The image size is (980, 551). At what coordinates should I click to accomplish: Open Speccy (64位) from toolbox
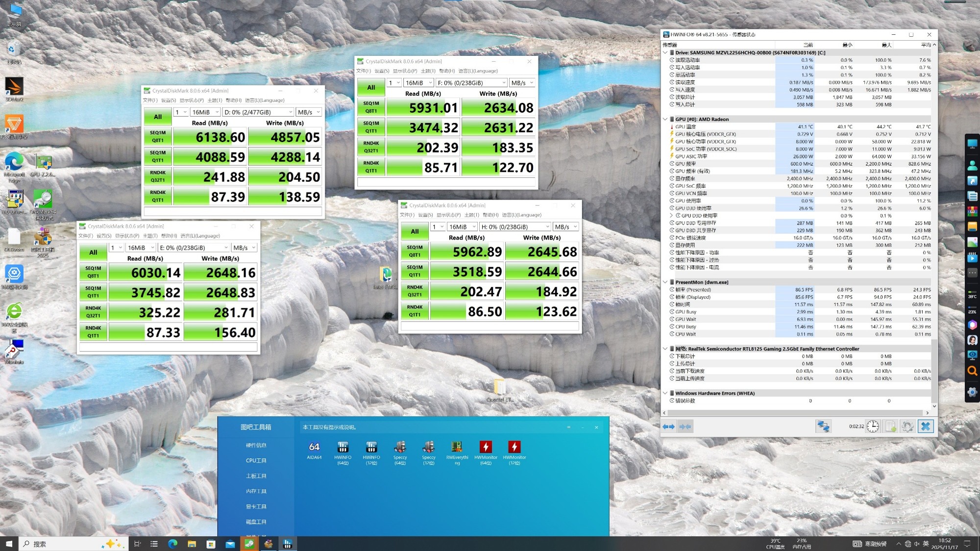tap(400, 448)
